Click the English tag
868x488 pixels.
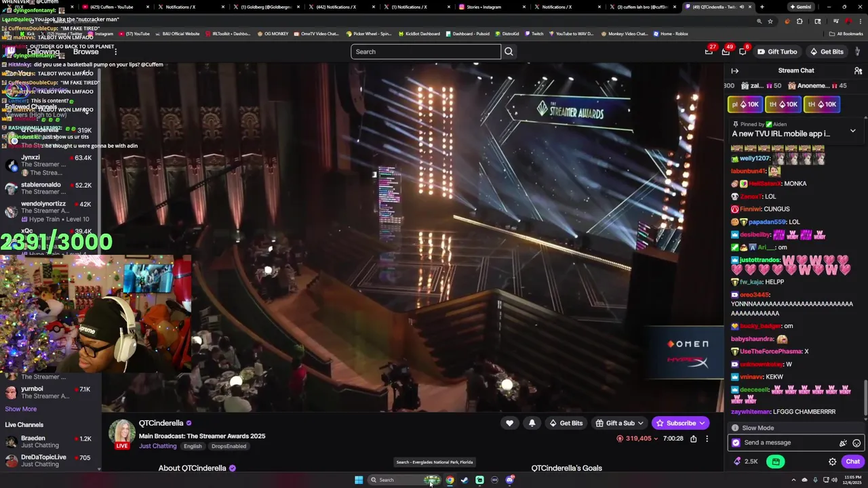(x=193, y=446)
